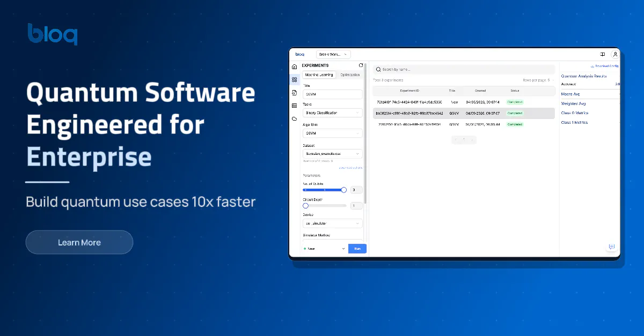The height and width of the screenshot is (336, 644).
Task: Select the highlighted QSVM row created 09:07:07
Action: [464, 113]
